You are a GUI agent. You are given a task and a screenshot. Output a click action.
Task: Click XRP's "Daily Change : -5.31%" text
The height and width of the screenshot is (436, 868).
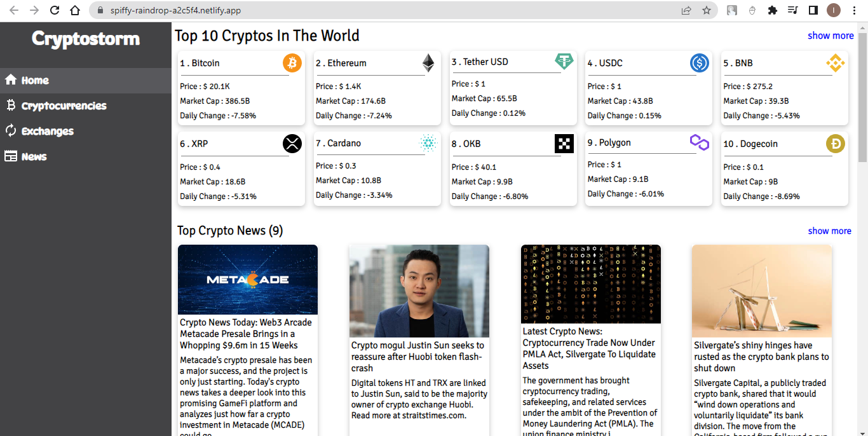(x=219, y=196)
